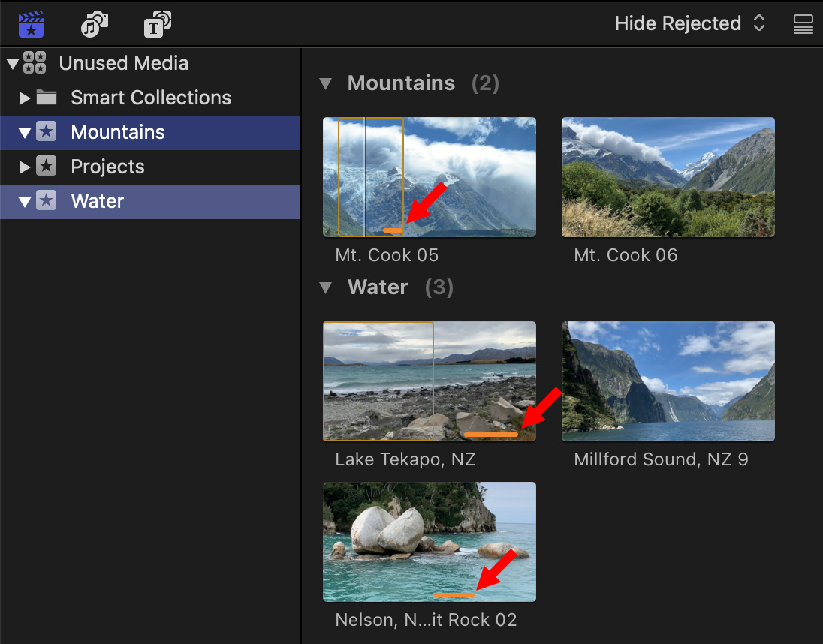The width and height of the screenshot is (823, 644).
Task: Click the Smart Collections folder icon
Action: click(47, 98)
